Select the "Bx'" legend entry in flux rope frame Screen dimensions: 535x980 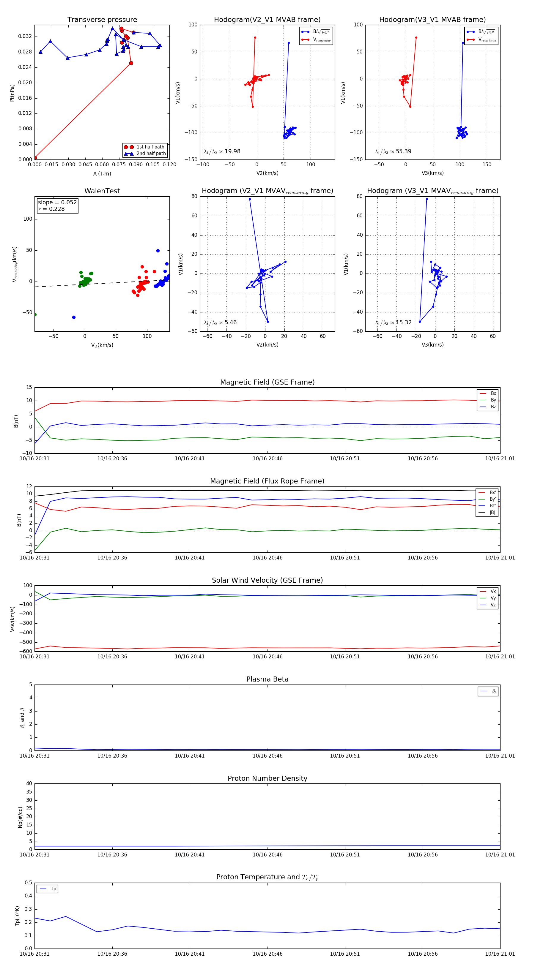click(x=487, y=493)
